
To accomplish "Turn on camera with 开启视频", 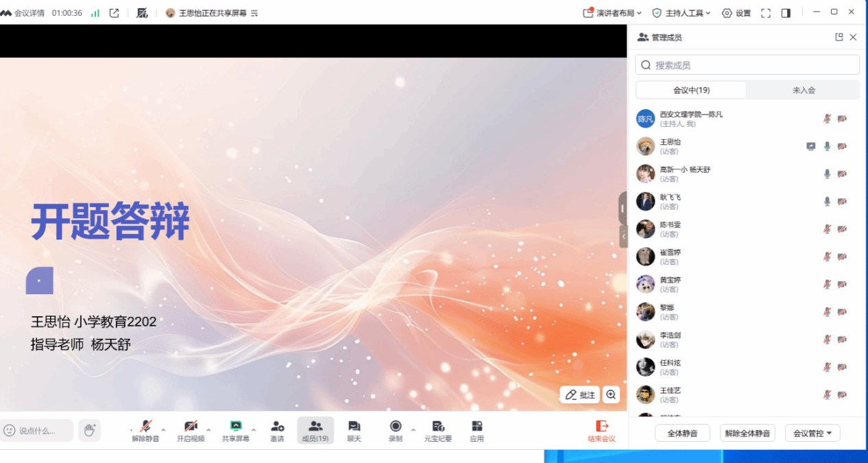I will pos(191,427).
